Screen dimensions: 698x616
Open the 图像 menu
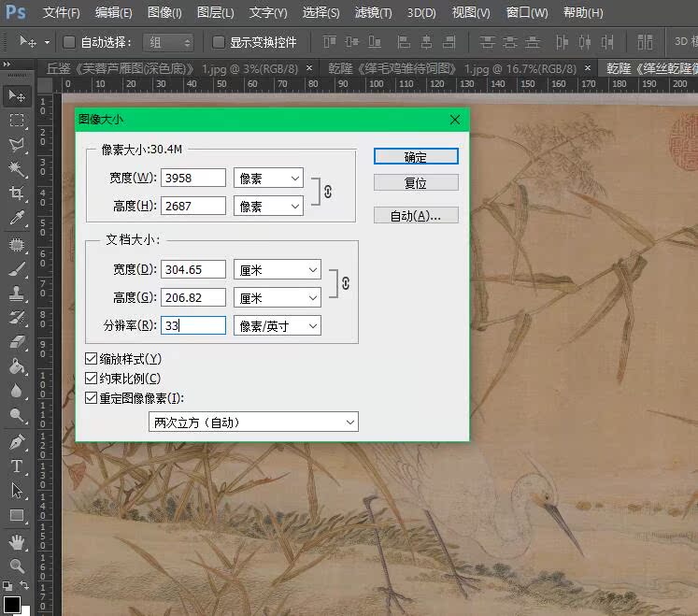[164, 12]
